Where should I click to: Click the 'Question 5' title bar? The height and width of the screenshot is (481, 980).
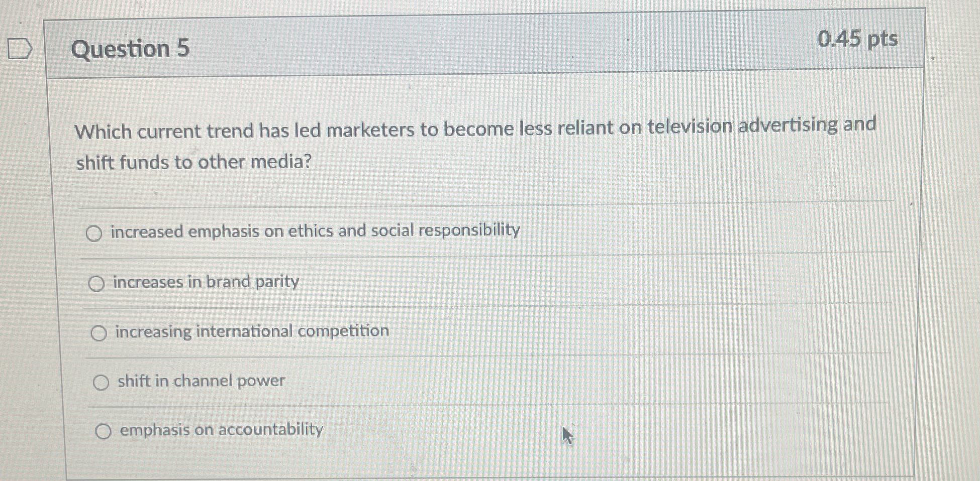pyautogui.click(x=131, y=48)
